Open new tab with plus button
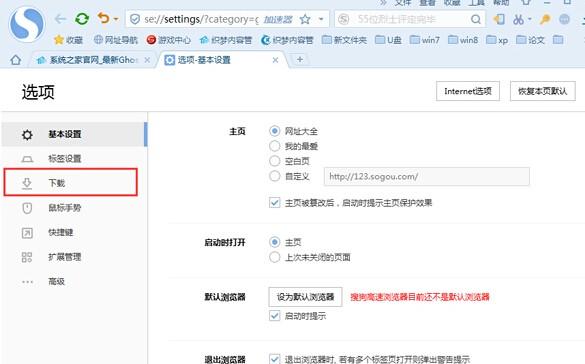Screen dimensions: 585x364 [x=300, y=59]
